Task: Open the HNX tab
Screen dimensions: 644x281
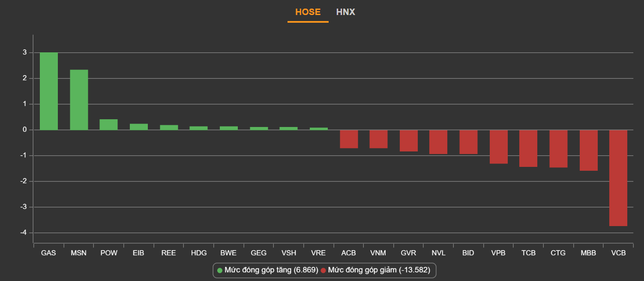Action: (x=345, y=12)
